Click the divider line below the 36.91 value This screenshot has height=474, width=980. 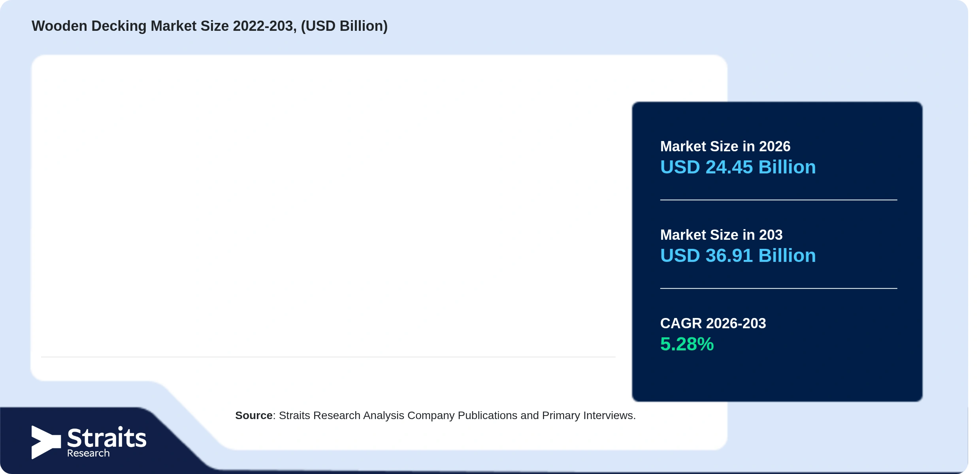click(778, 288)
